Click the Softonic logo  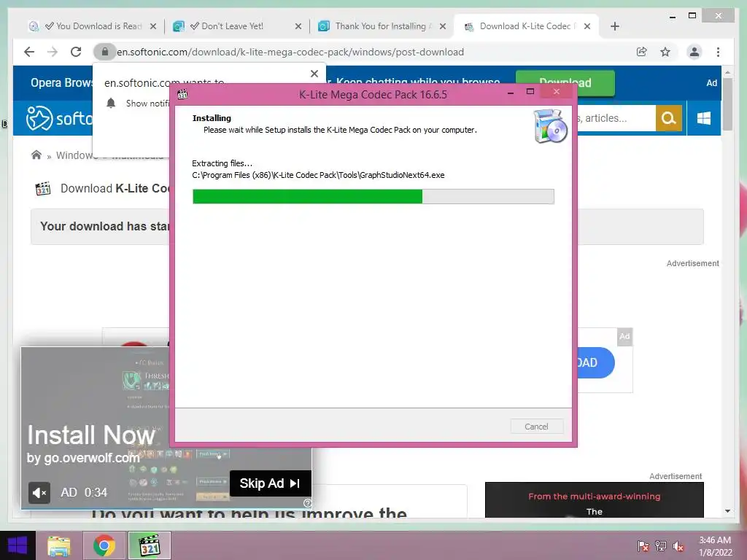(59, 117)
